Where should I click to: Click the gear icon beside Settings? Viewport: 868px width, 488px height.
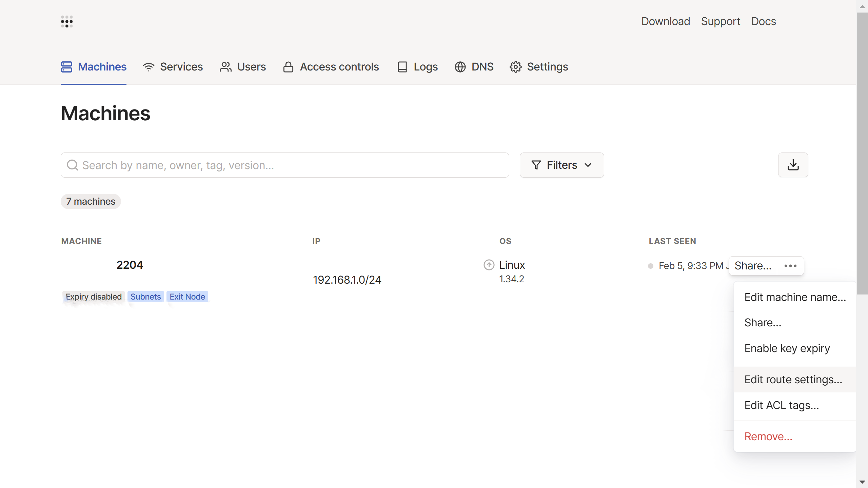pyautogui.click(x=515, y=67)
